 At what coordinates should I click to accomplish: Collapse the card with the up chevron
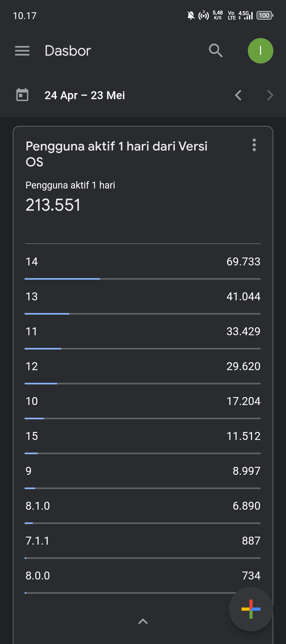(x=143, y=621)
